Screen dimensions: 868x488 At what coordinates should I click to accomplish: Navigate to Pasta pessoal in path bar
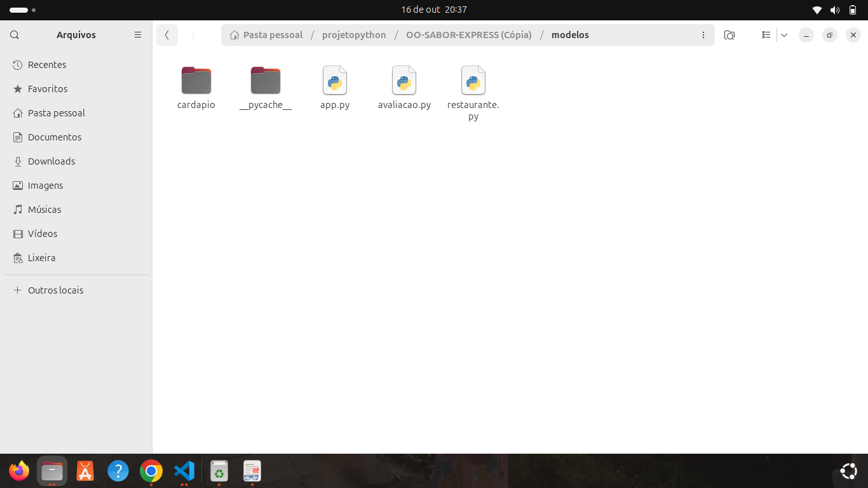(x=266, y=35)
